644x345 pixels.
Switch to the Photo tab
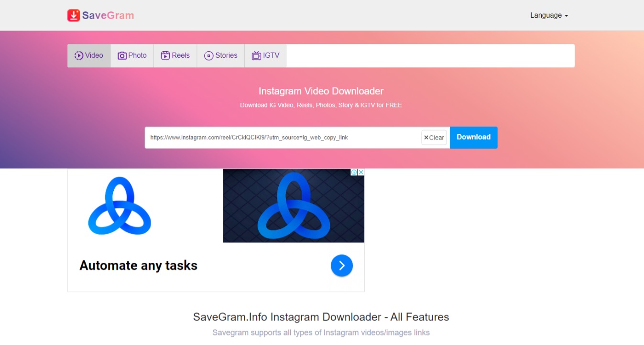point(132,55)
